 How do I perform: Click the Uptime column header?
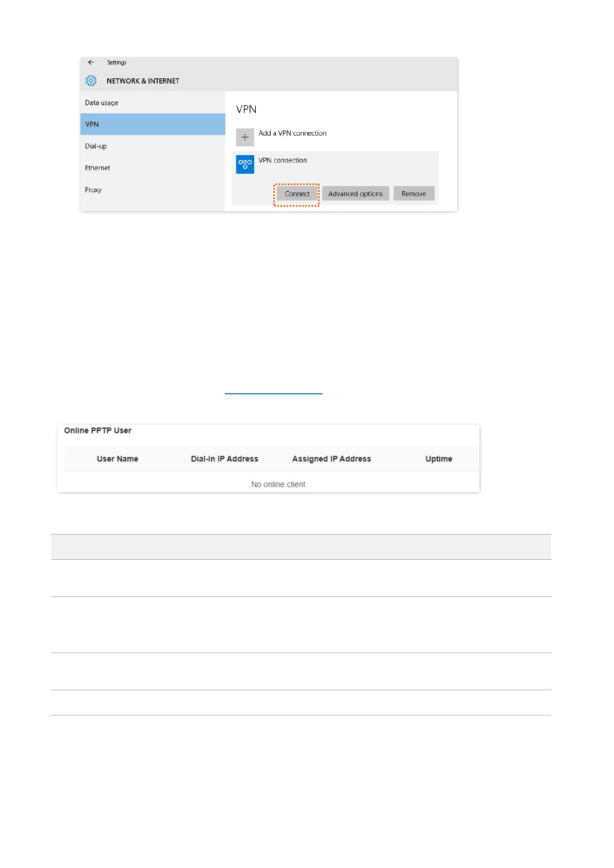tap(439, 459)
